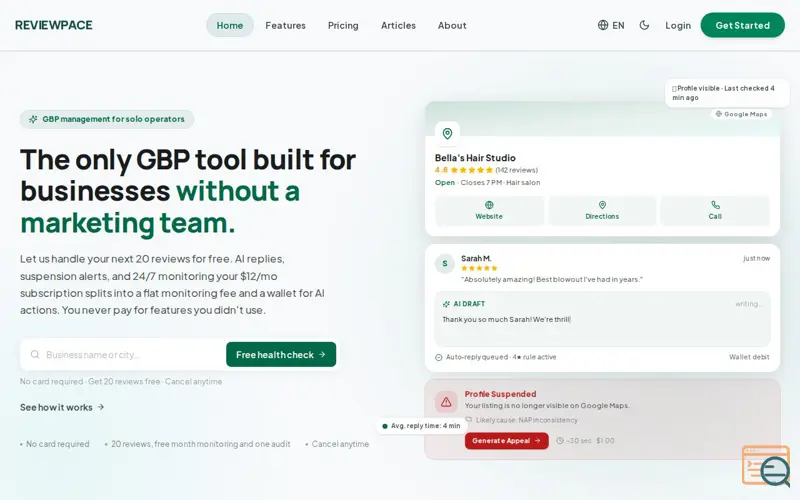Click the Auto-reply queued status icon
The height and width of the screenshot is (500, 800).
(439, 357)
